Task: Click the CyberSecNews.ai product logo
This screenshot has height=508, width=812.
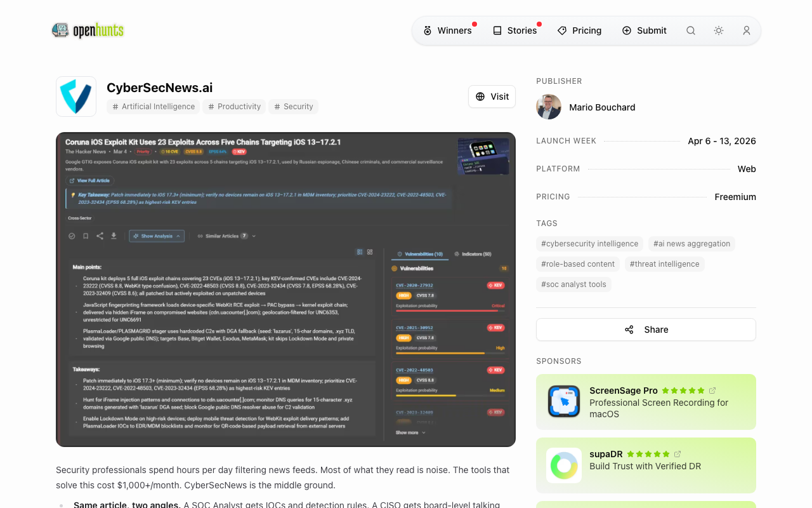Action: 76,97
